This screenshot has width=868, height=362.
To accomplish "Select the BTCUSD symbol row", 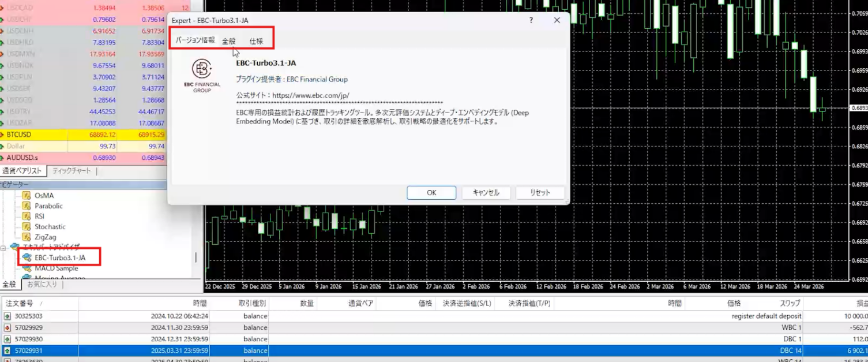I will click(x=84, y=135).
